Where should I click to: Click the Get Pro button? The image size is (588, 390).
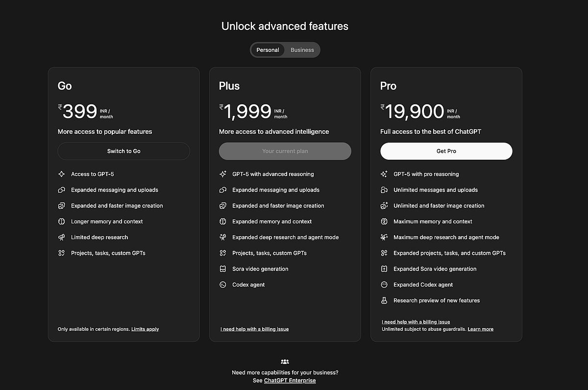coord(446,151)
